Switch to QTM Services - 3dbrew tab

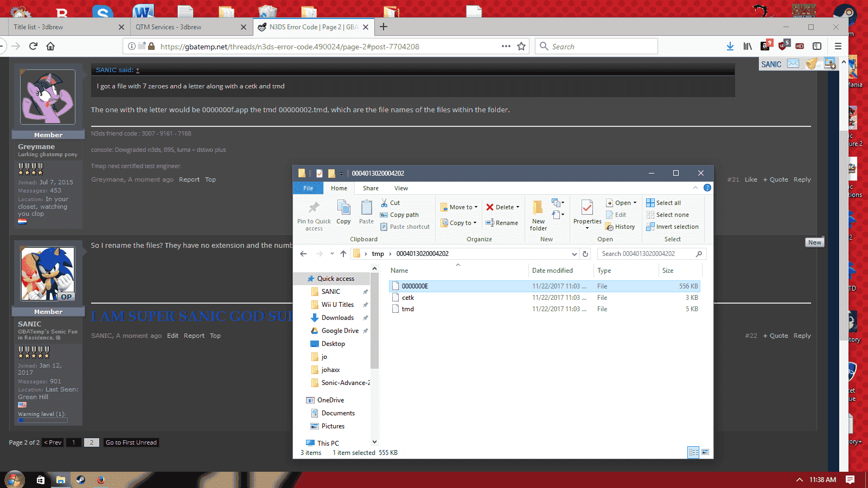168,27
